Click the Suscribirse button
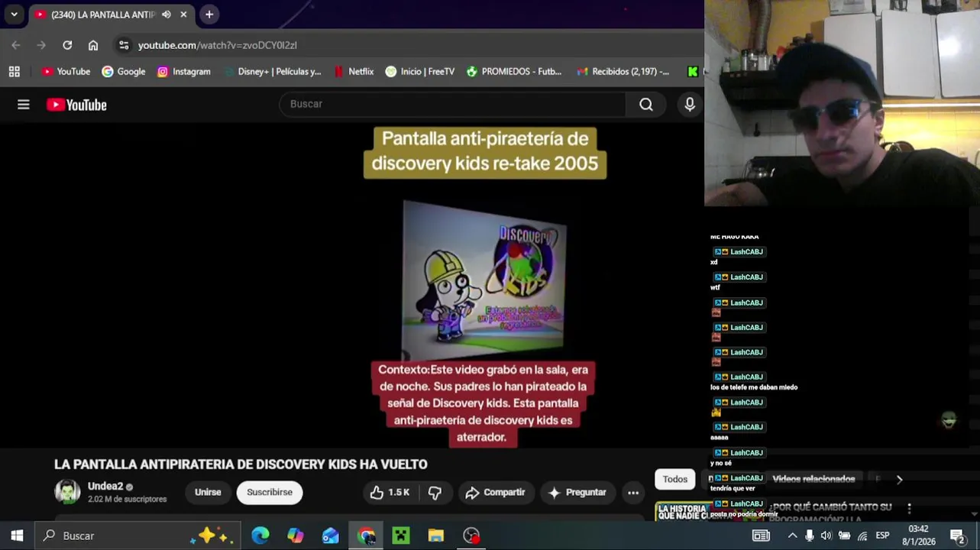Viewport: 980px width, 550px height. coord(270,493)
